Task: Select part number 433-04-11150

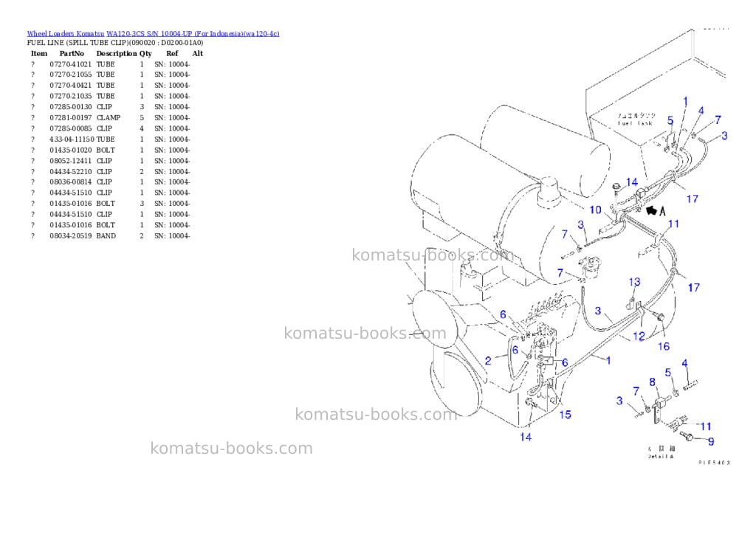Action: point(72,139)
